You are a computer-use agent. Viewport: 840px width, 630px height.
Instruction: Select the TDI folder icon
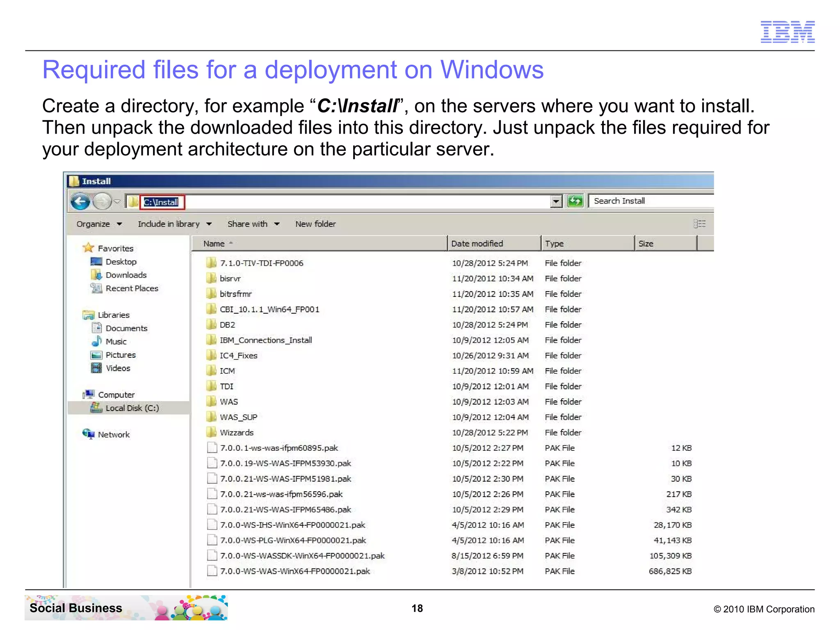tap(211, 386)
